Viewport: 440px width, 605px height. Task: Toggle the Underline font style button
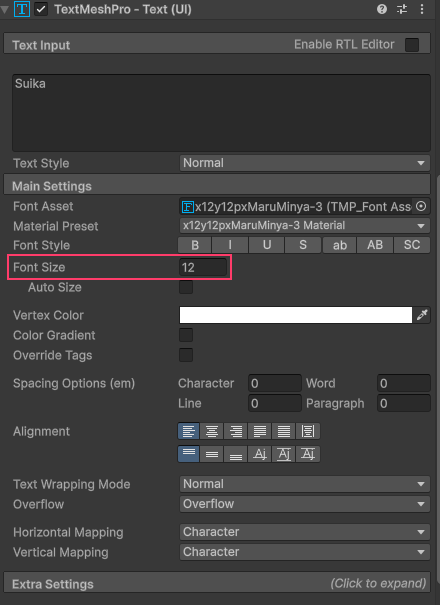267,245
